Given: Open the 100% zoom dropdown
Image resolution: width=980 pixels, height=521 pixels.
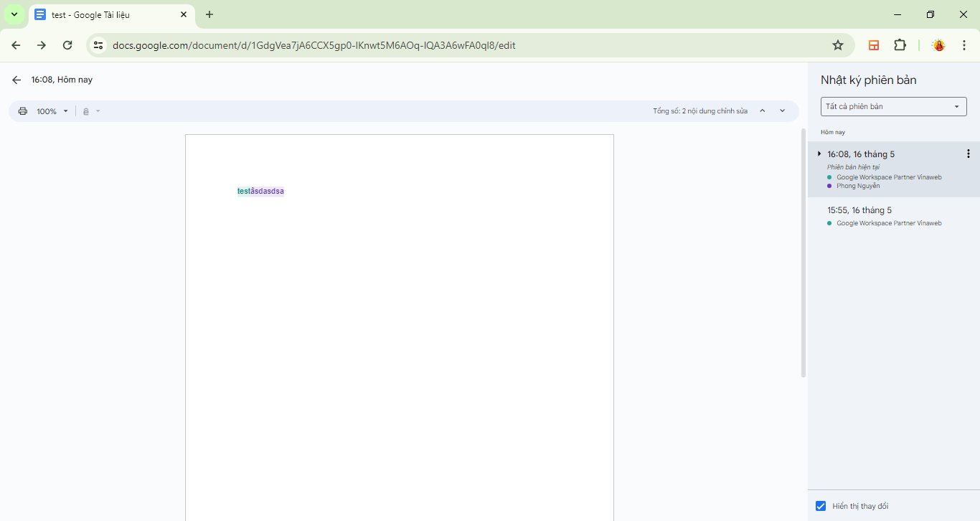Looking at the screenshot, I should tap(52, 111).
